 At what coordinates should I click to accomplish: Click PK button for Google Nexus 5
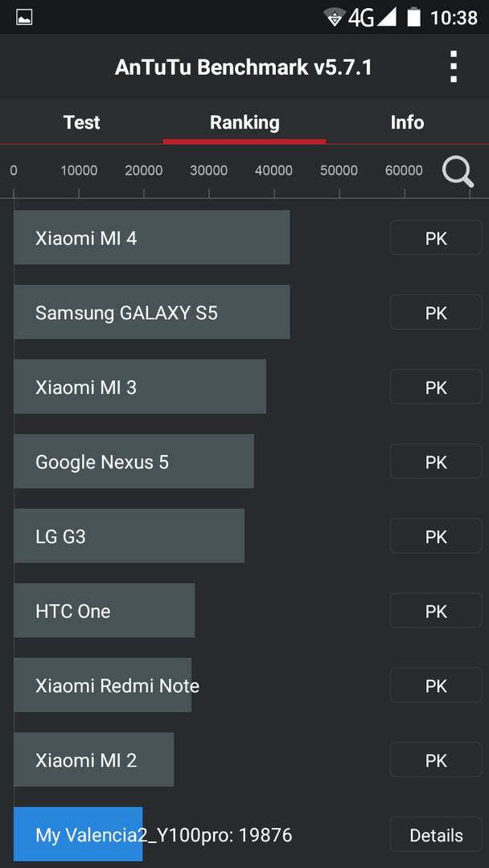pos(436,461)
